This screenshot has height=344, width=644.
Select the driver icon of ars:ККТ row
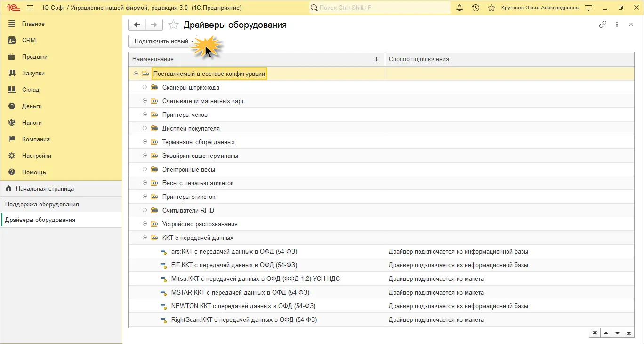pos(163,252)
